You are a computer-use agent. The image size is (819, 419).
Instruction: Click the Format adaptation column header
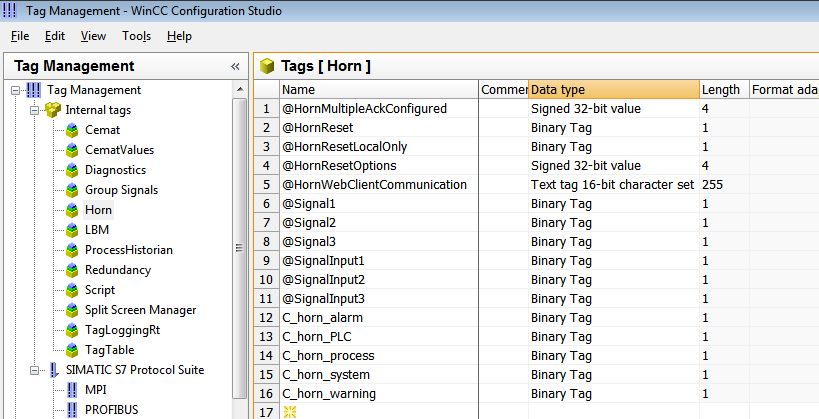tap(784, 89)
